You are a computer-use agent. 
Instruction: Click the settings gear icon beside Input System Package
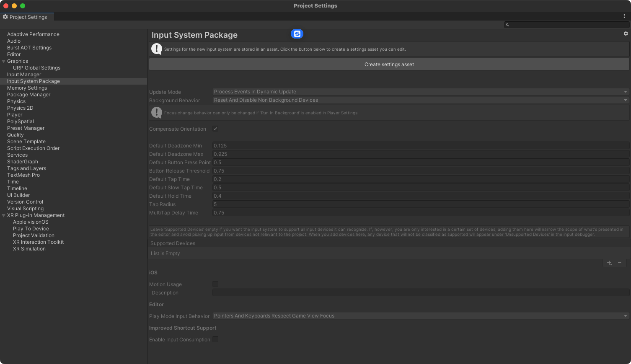[x=626, y=34]
